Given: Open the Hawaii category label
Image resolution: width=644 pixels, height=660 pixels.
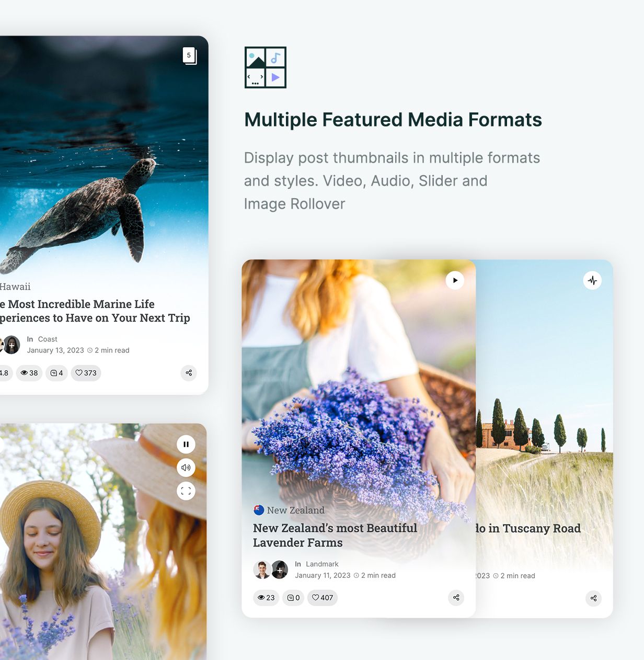Looking at the screenshot, I should tap(15, 287).
